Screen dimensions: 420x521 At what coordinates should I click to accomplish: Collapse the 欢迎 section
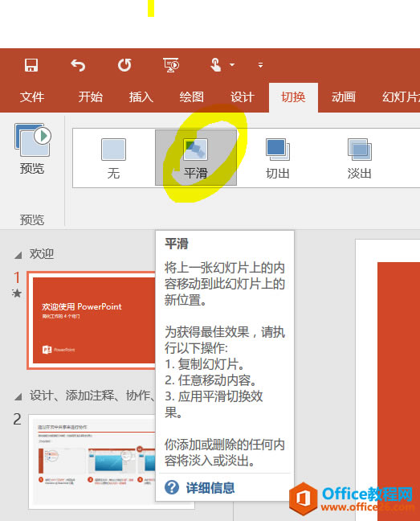click(x=18, y=255)
